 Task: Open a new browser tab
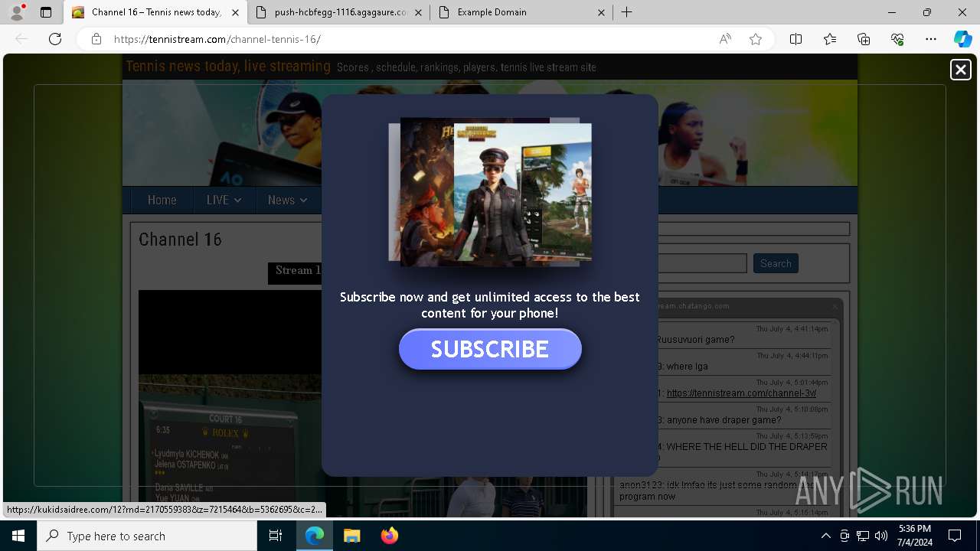627,12
